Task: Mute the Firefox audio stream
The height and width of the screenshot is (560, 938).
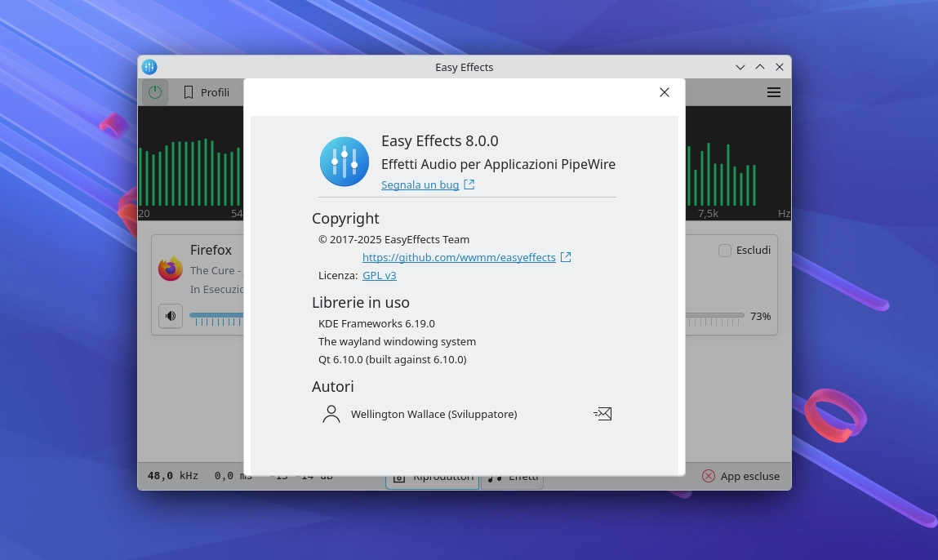Action: [170, 316]
